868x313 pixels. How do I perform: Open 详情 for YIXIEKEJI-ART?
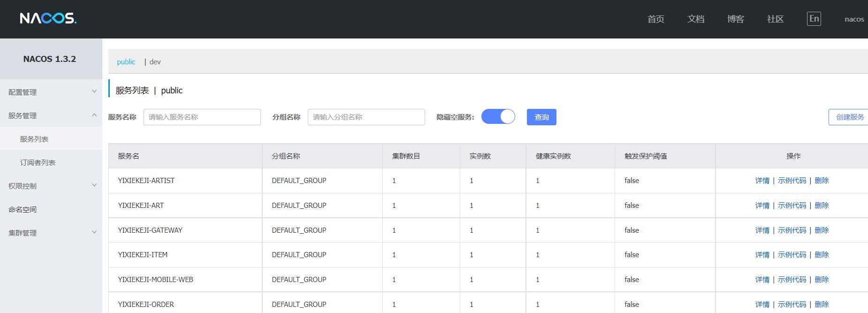pos(762,205)
